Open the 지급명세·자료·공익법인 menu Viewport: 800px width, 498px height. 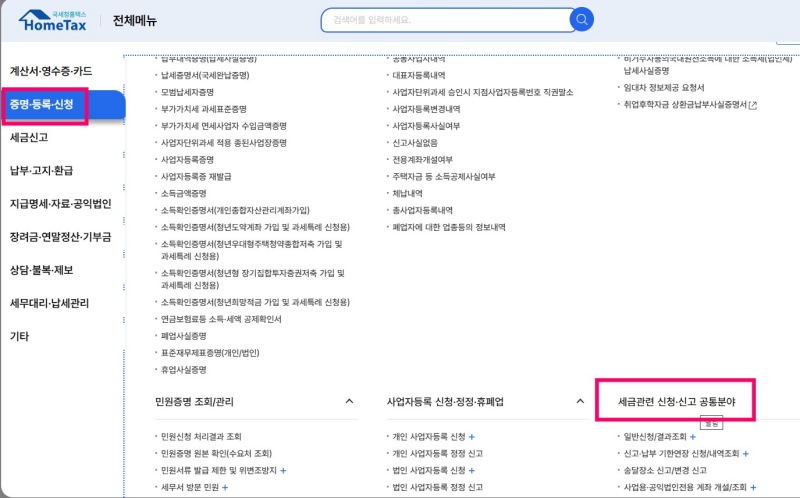(x=61, y=204)
